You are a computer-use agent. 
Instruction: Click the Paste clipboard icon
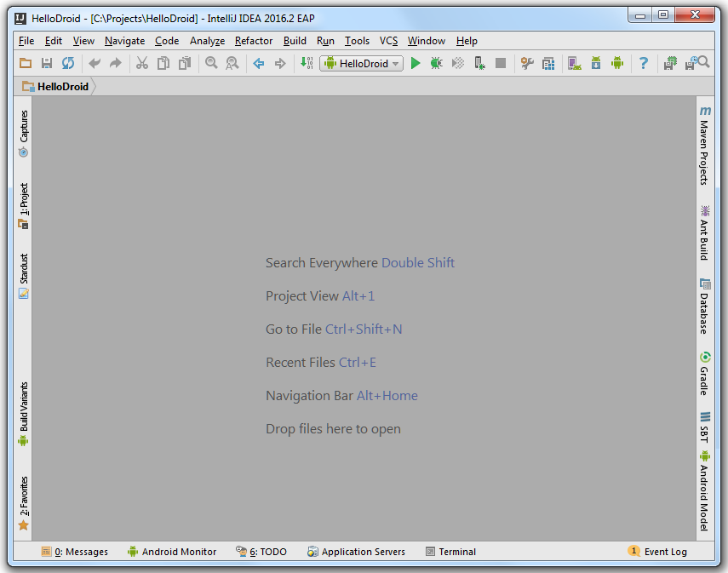185,63
